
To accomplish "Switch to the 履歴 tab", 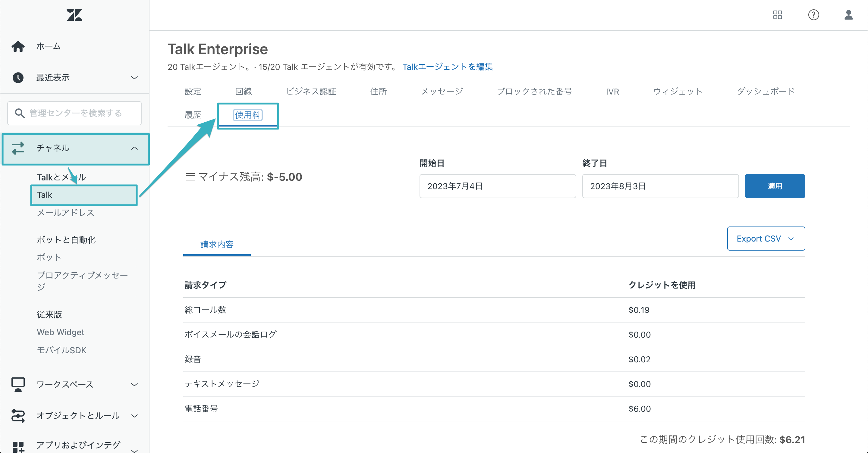I will pyautogui.click(x=193, y=115).
